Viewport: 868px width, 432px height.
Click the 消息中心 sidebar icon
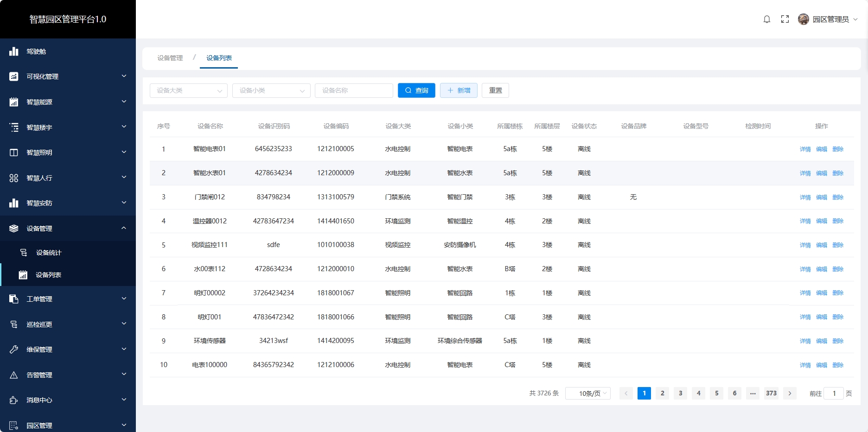[14, 400]
